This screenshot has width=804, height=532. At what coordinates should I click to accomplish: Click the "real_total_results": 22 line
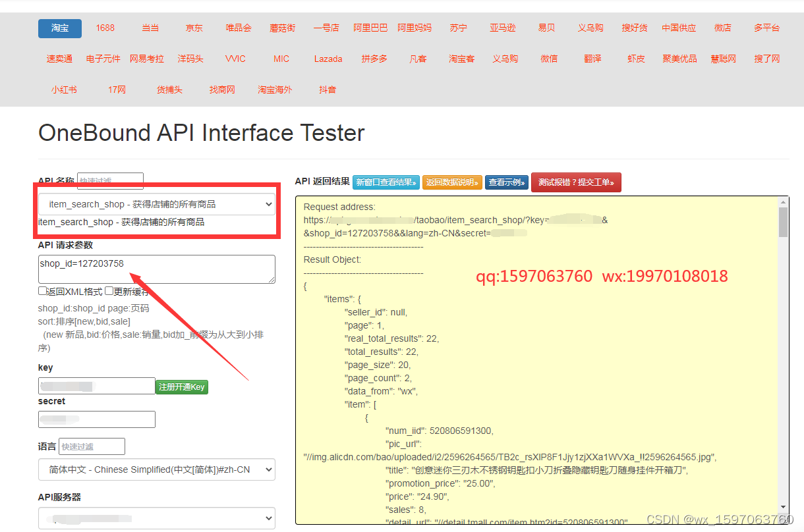coord(392,338)
